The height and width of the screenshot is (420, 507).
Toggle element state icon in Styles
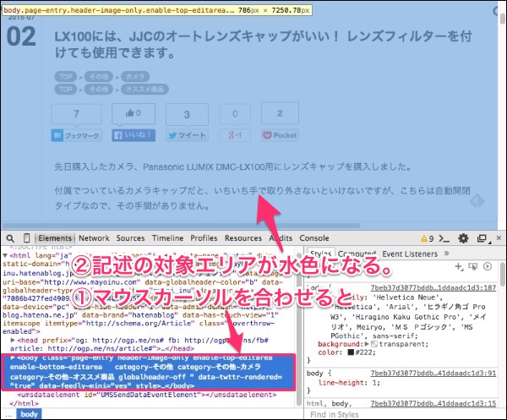click(472, 266)
